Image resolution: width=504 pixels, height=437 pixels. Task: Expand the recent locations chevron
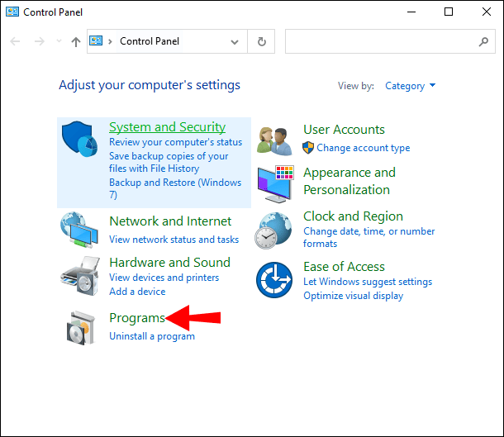tap(58, 41)
